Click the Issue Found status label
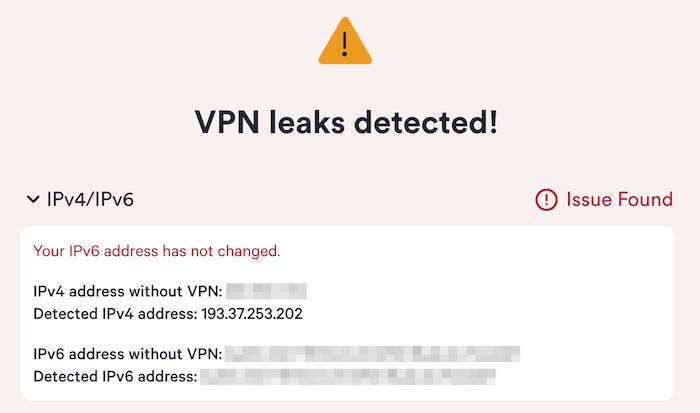Viewport: 700px width, 413px height. [x=619, y=200]
